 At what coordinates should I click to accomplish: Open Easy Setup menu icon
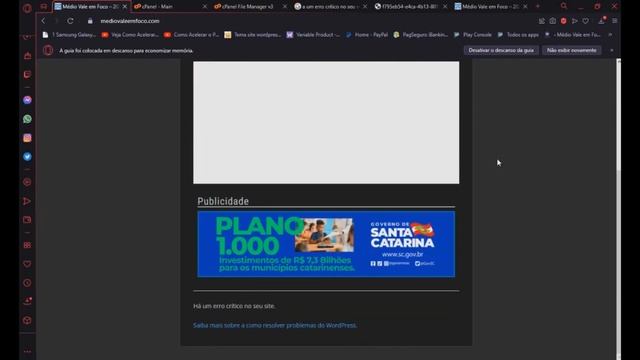pyautogui.click(x=615, y=21)
